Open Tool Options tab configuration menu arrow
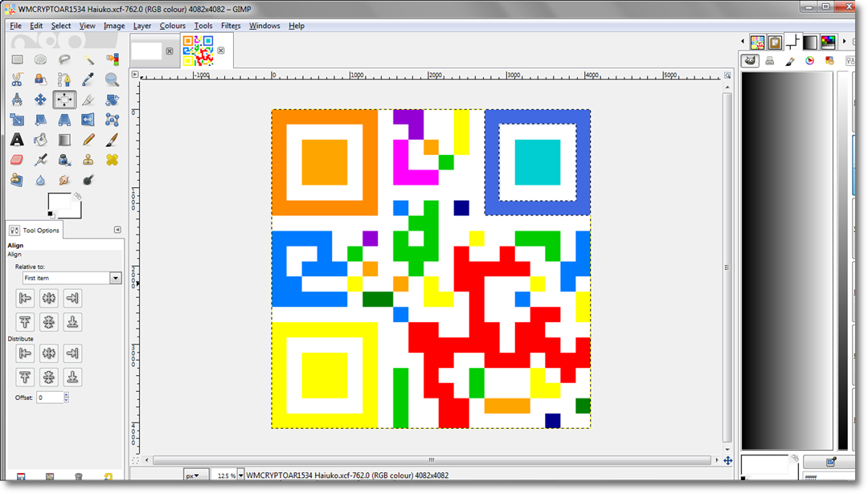868x494 pixels. click(117, 230)
